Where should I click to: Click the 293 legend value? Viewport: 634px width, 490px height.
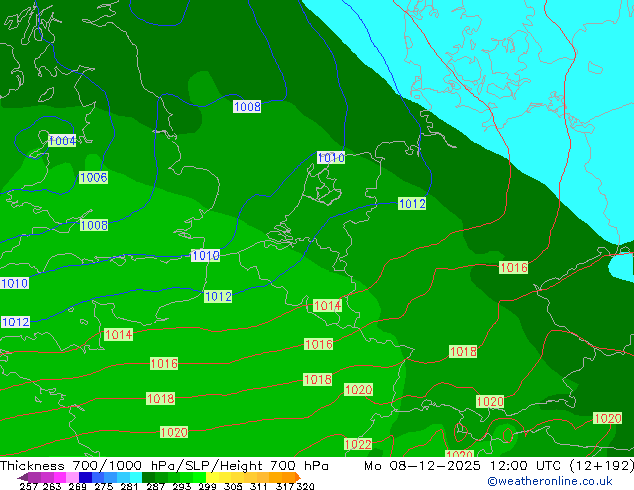pyautogui.click(x=181, y=486)
